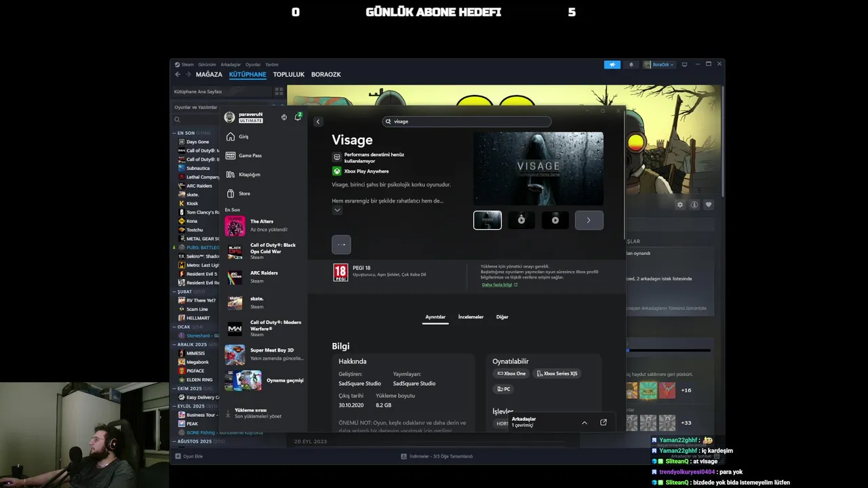Open the Görünüm menu

[x=207, y=64]
